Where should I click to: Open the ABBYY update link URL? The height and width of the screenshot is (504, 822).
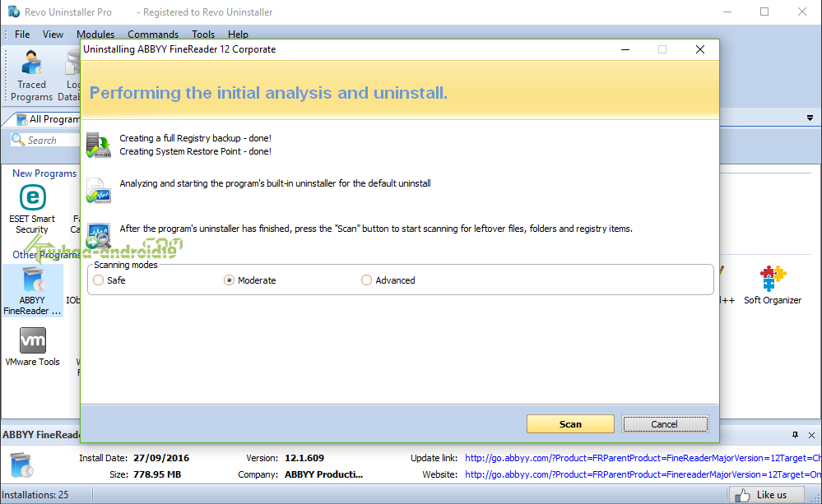coord(643,458)
